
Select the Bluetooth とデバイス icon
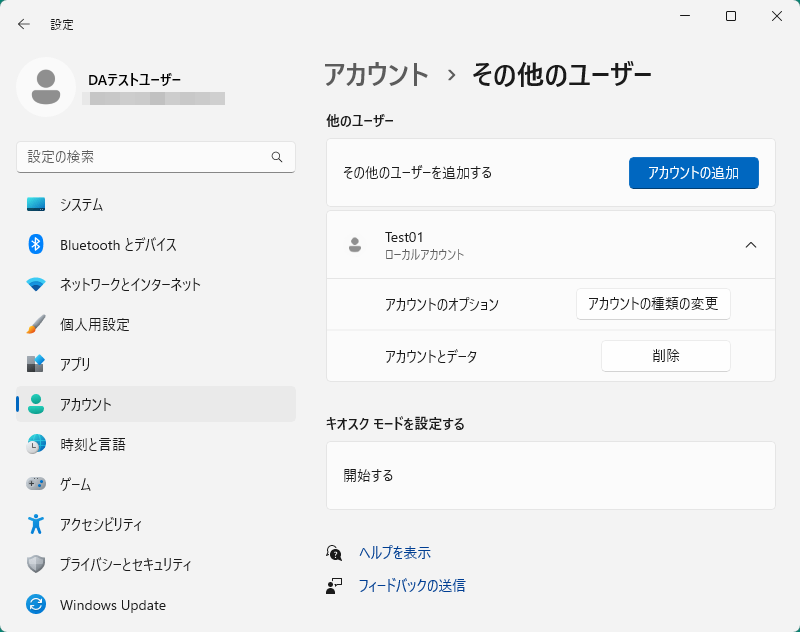tap(34, 245)
